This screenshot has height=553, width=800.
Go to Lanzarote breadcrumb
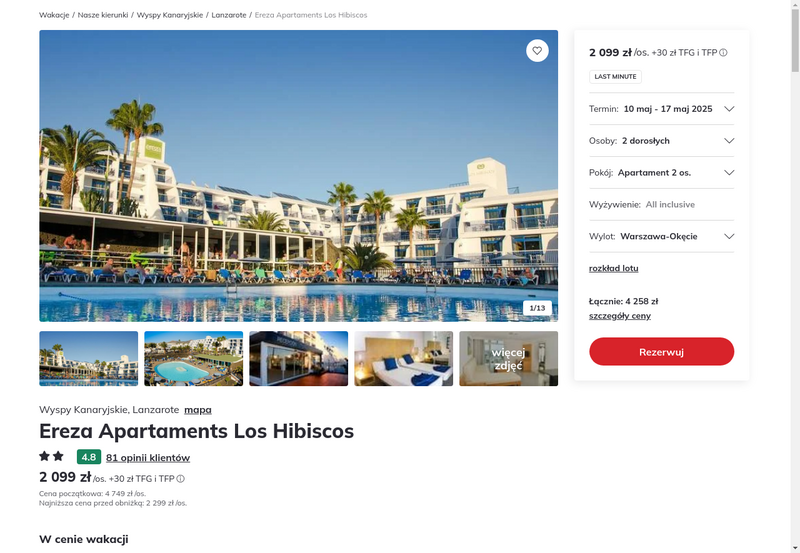click(229, 15)
